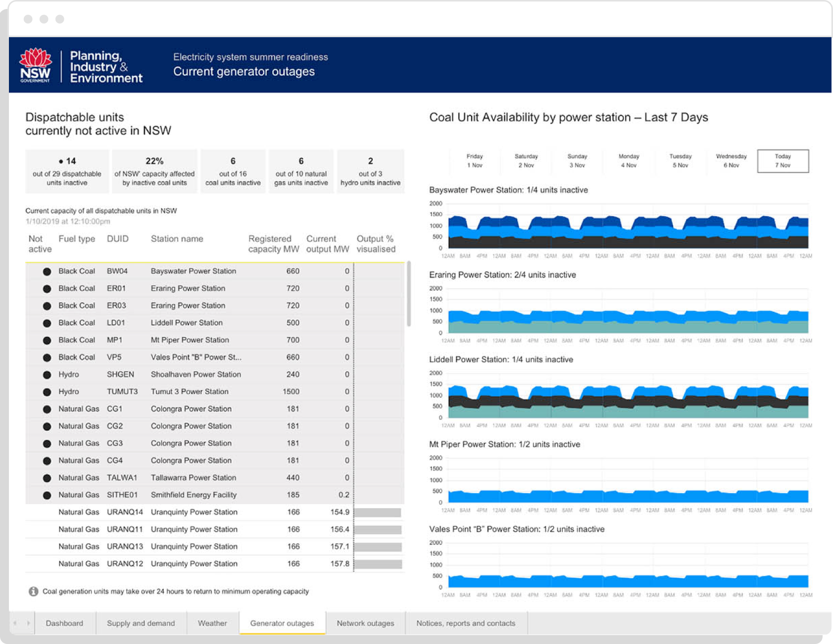This screenshot has width=833, height=644.
Task: Select Monday 4 Nov in day selector
Action: pos(628,161)
